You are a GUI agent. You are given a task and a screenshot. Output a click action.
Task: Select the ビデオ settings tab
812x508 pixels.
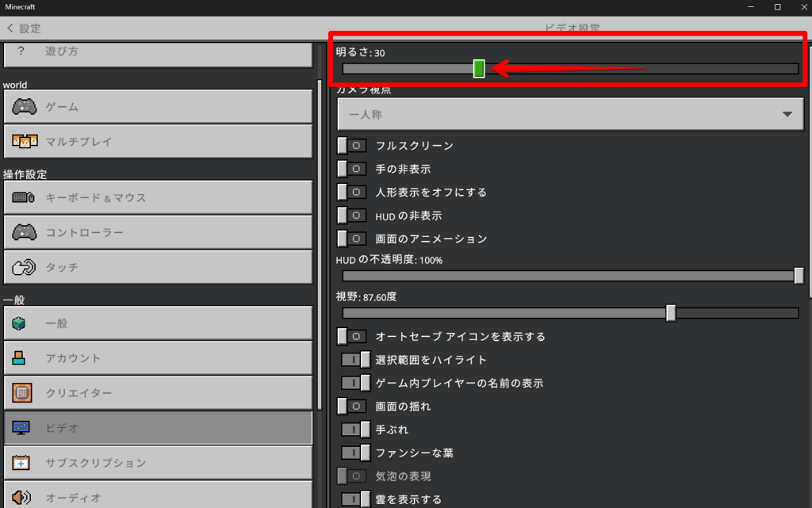pos(158,428)
